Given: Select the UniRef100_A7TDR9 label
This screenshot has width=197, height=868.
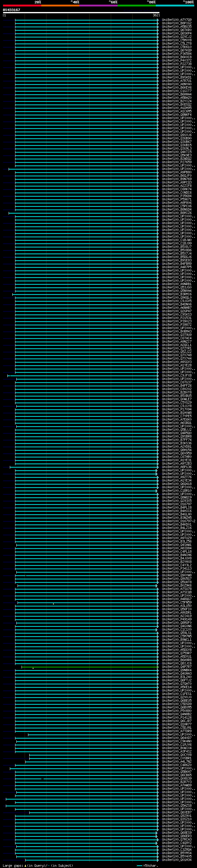Looking at the screenshot, I should [x=176, y=731].
